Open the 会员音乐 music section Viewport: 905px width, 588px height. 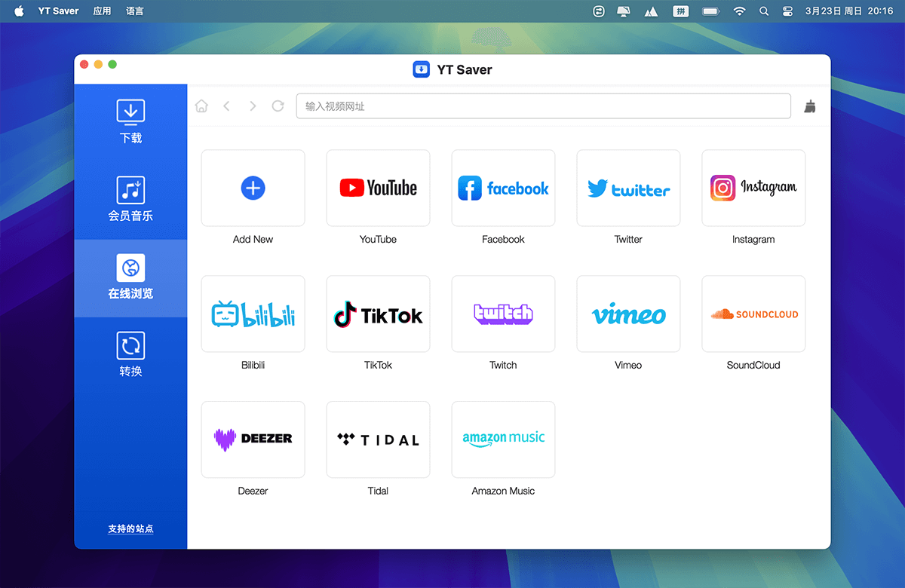point(130,201)
